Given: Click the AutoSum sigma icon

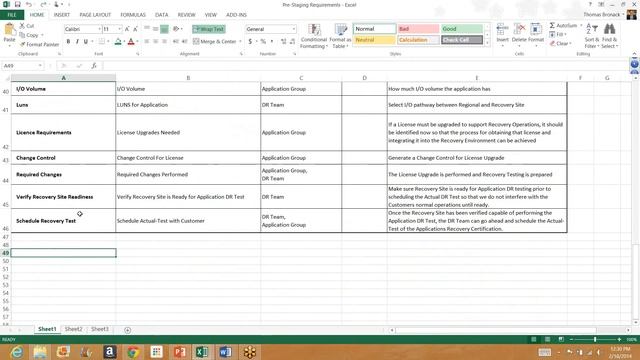Looking at the screenshot, I should click(552, 25).
